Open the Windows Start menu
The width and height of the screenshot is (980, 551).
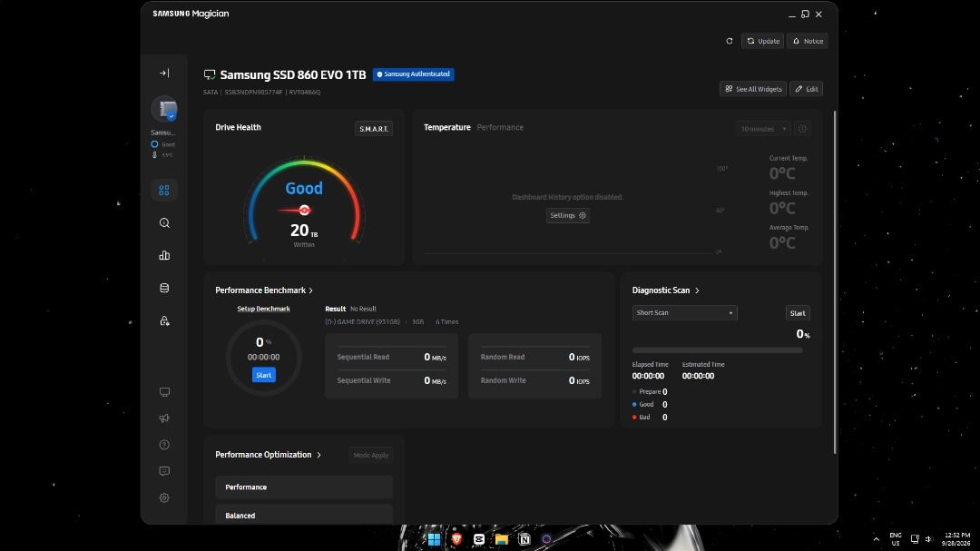434,539
